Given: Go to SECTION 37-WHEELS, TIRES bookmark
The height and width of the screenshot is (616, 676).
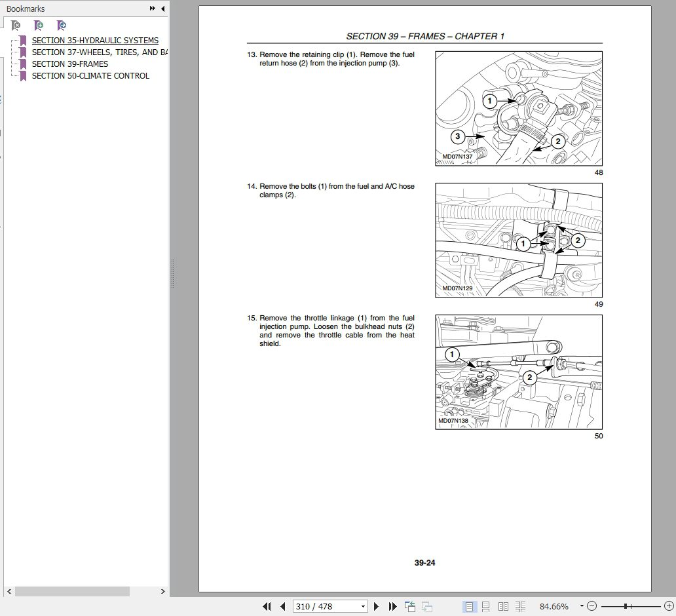Looking at the screenshot, I should tap(98, 52).
